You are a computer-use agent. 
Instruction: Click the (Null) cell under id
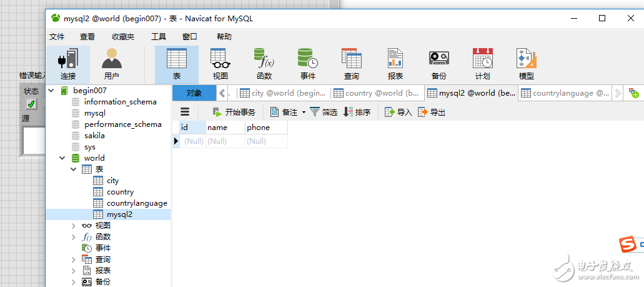point(192,141)
